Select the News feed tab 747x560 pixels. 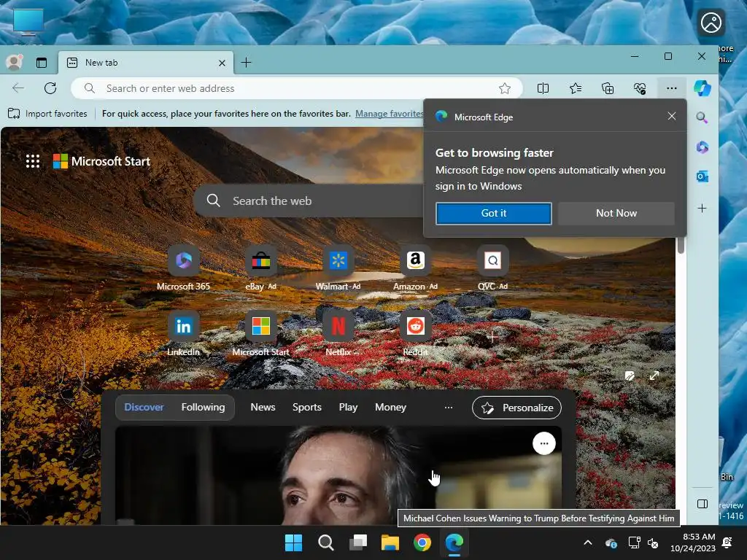(263, 407)
